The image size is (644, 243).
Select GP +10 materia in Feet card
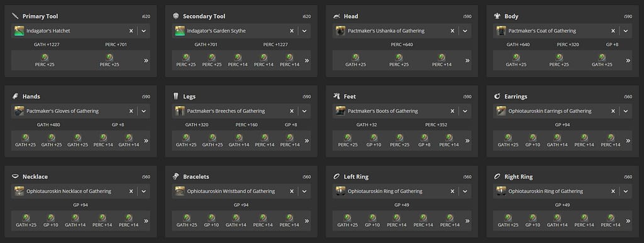[374, 141]
